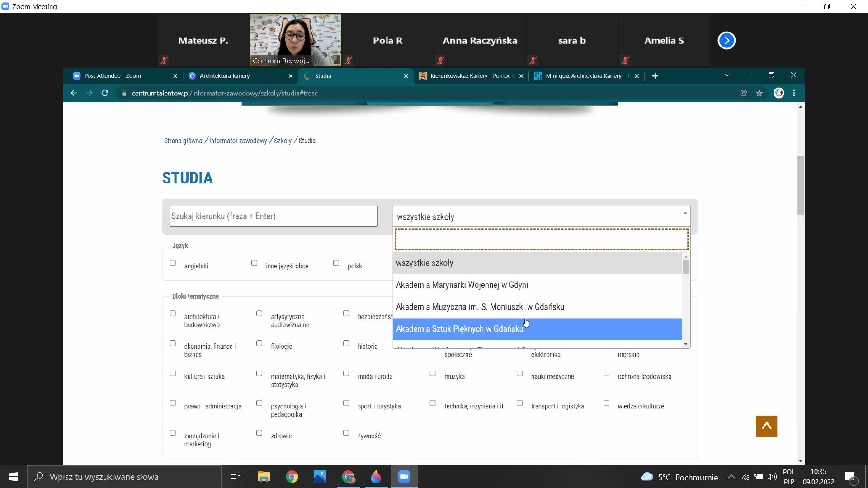Open browser three-dot menu
Image resolution: width=868 pixels, height=488 pixels.
click(794, 93)
